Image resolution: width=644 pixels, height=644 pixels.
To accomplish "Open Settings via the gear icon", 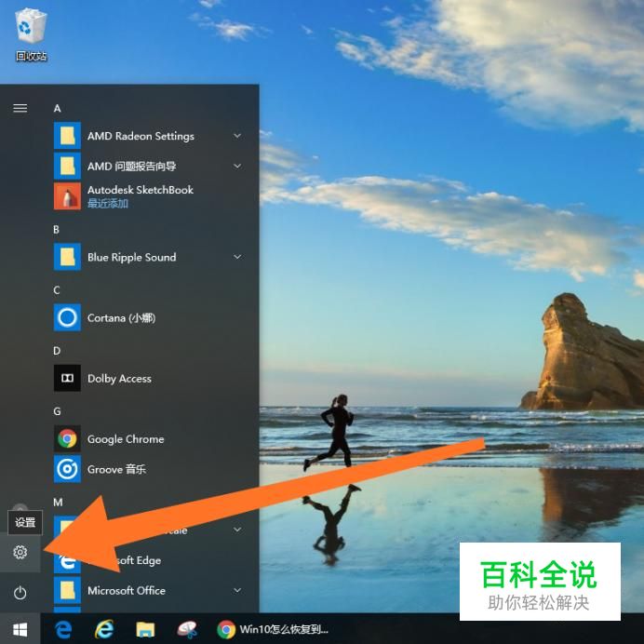I will tap(20, 553).
